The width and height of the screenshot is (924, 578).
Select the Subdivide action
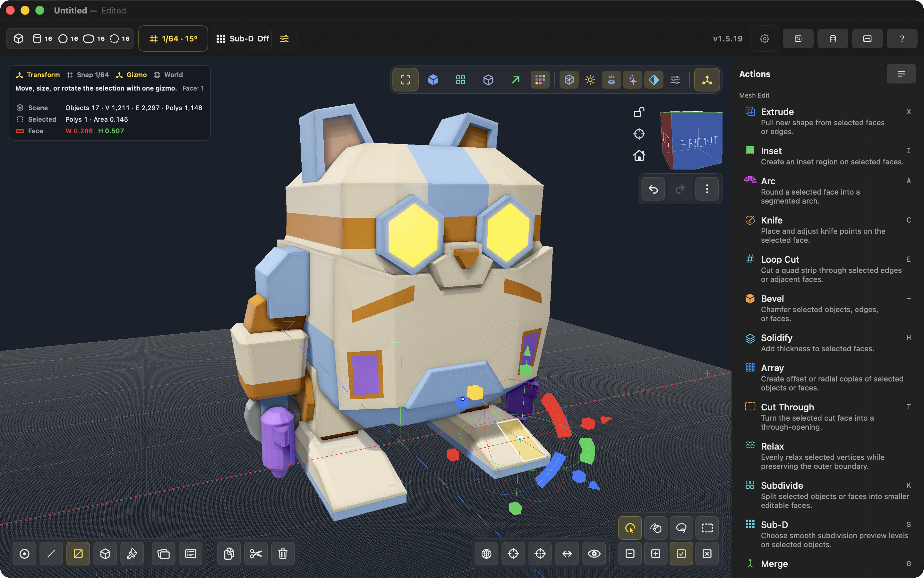[x=827, y=495]
